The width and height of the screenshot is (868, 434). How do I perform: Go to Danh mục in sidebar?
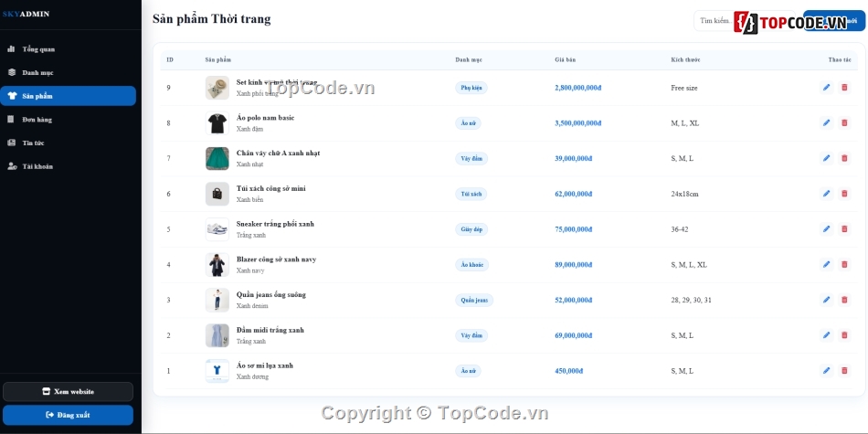(69, 72)
